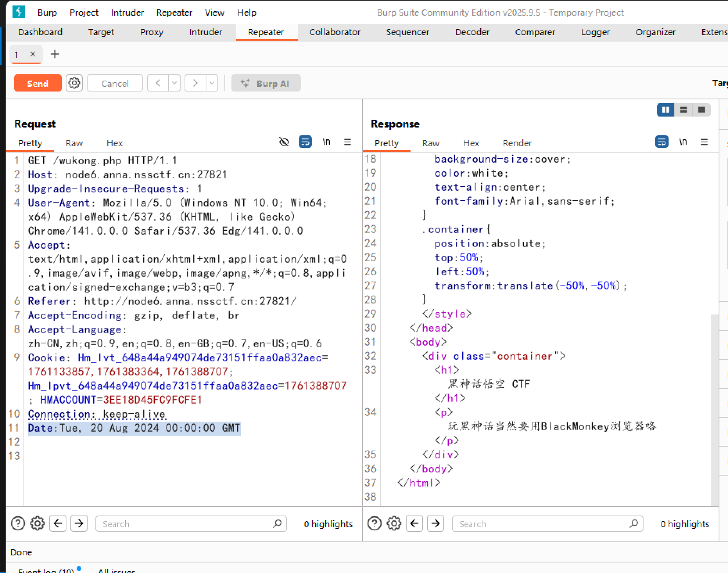Open request send settings gear icon
Screen dimensions: 728x573
click(74, 83)
